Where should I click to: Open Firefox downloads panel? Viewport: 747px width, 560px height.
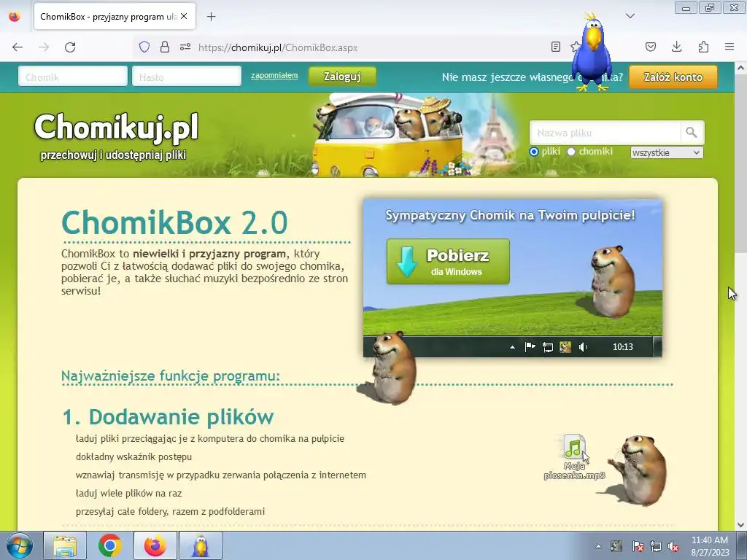pyautogui.click(x=676, y=47)
